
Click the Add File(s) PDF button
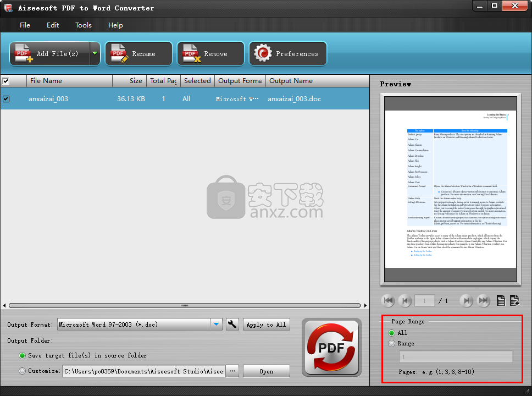[50, 54]
